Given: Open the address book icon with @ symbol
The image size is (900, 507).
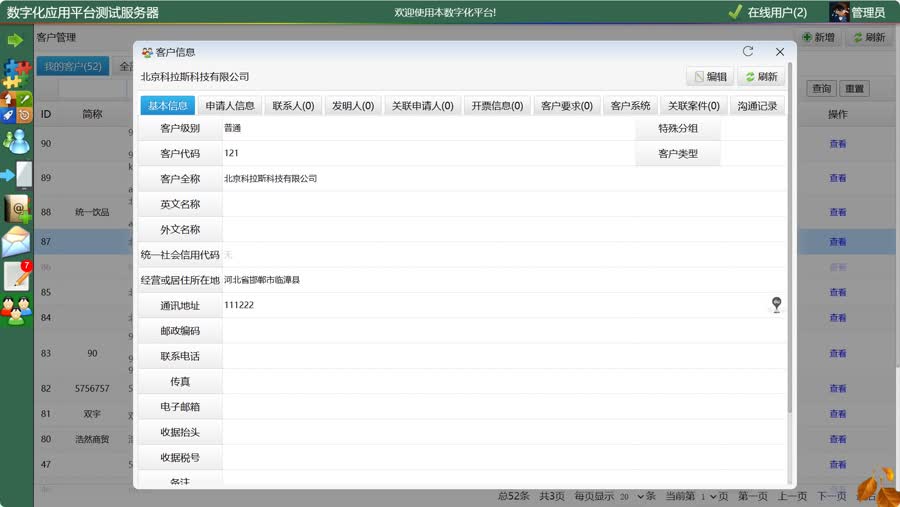Looking at the screenshot, I should 17,208.
